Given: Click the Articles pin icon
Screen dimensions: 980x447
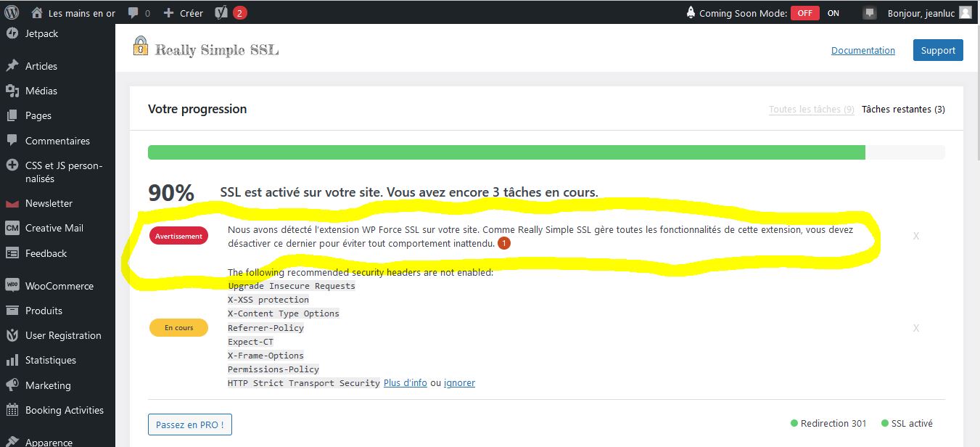Looking at the screenshot, I should 12,66.
